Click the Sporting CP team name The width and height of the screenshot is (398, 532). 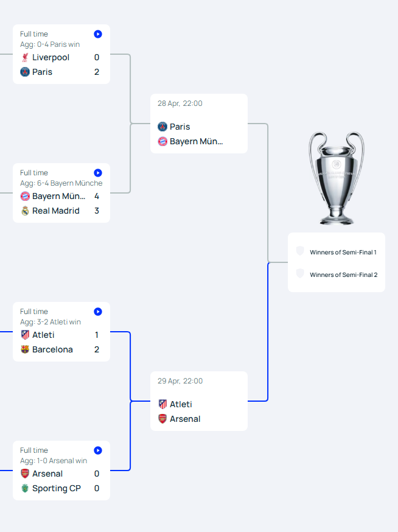pos(57,488)
